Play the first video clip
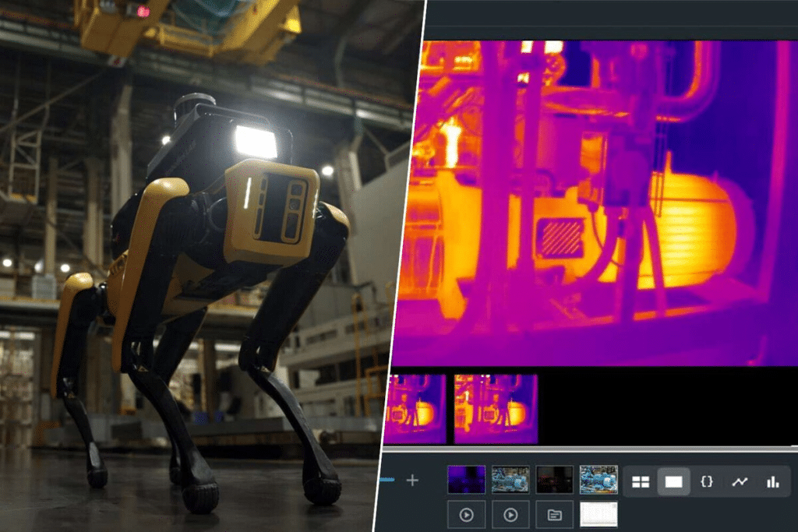Image resolution: width=798 pixels, height=532 pixels. (x=468, y=514)
